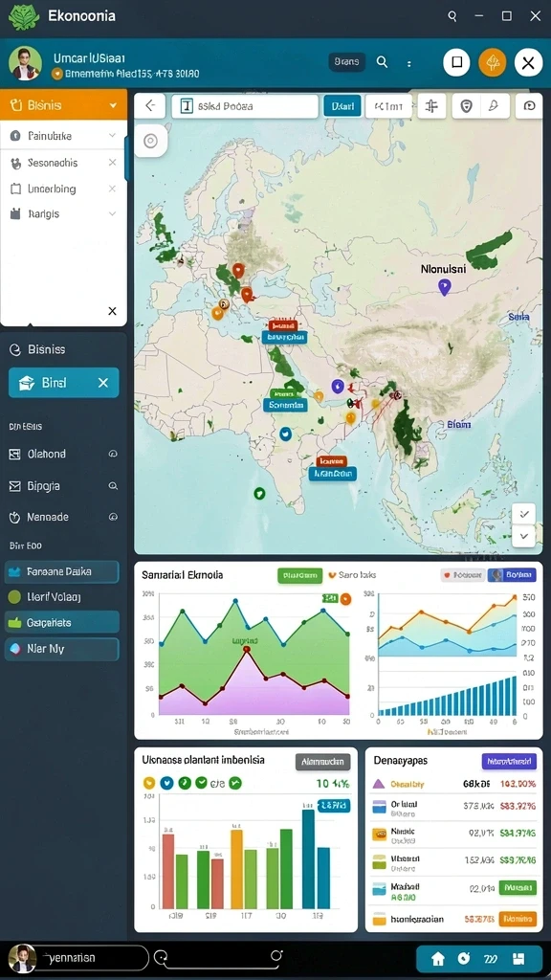Click the blue Dlarl button above map
551x980 pixels.
click(x=342, y=106)
